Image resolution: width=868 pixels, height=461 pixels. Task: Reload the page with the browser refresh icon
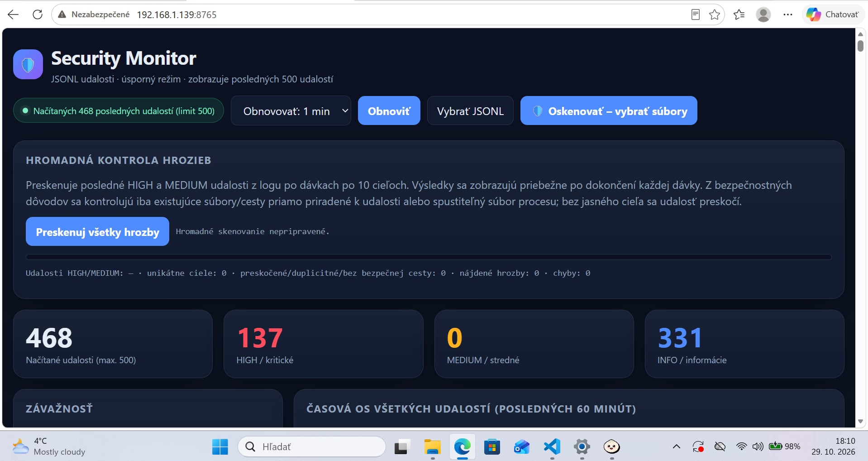38,14
